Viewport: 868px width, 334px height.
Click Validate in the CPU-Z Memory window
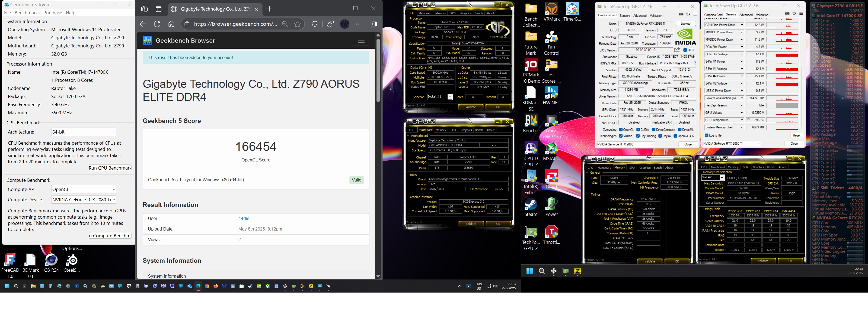[650, 261]
